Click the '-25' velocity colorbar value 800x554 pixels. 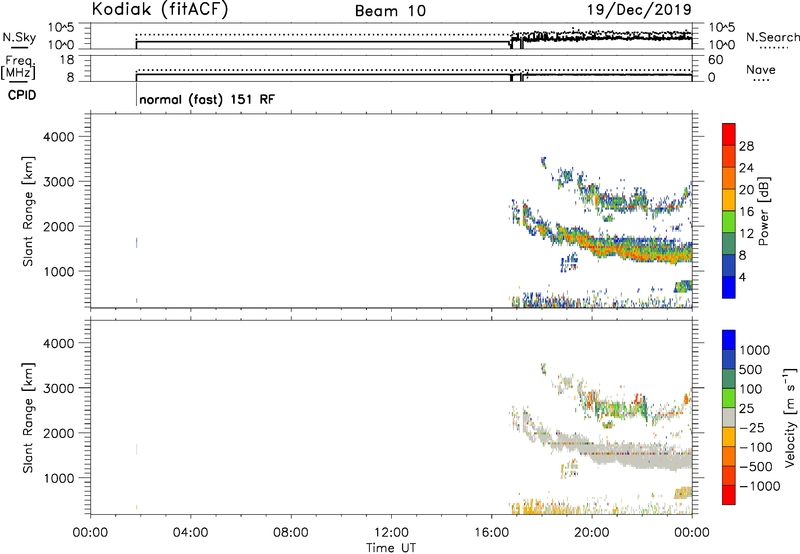tap(752, 427)
